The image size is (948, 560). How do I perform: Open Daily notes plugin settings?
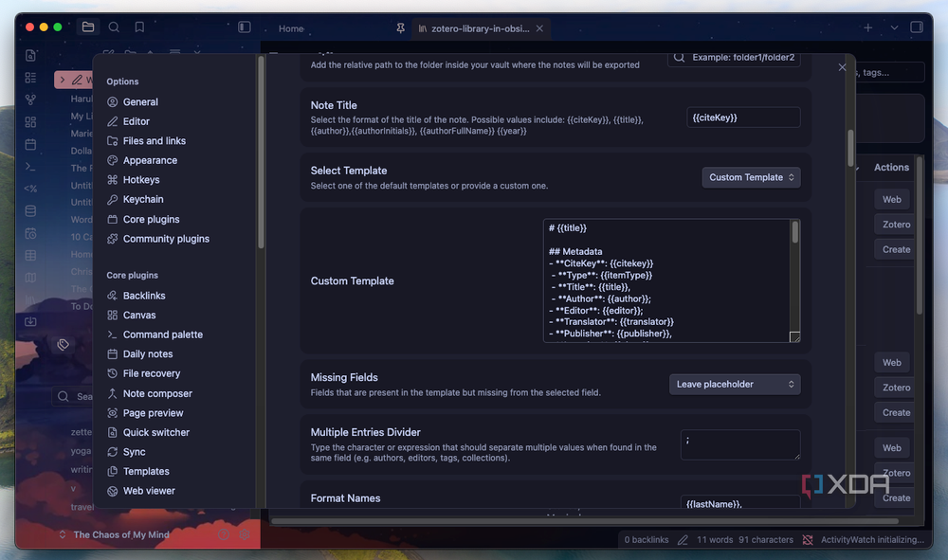pyautogui.click(x=148, y=354)
